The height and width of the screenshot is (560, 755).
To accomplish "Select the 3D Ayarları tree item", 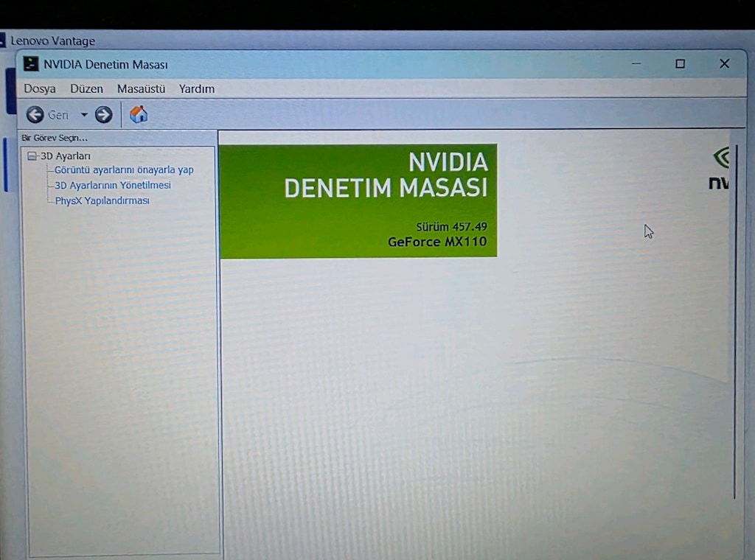I will point(66,156).
